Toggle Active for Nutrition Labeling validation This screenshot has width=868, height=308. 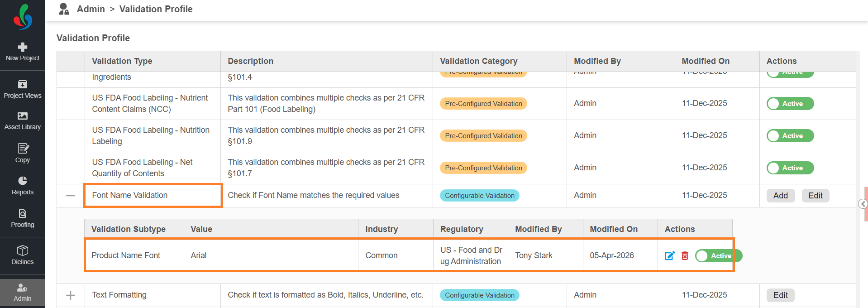tap(790, 136)
